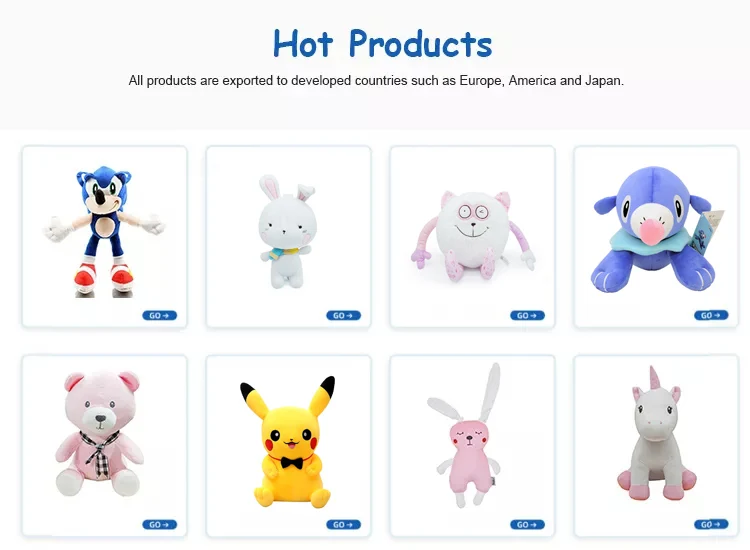
Task: Open the pink teddy bear plush
Action: click(x=99, y=434)
